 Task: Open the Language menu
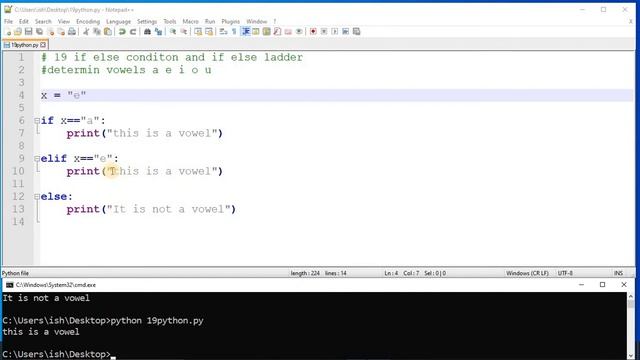[x=118, y=21]
